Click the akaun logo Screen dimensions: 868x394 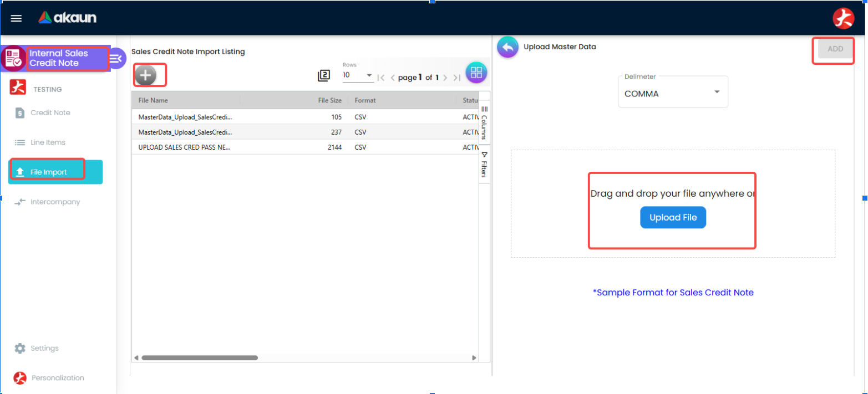point(67,17)
